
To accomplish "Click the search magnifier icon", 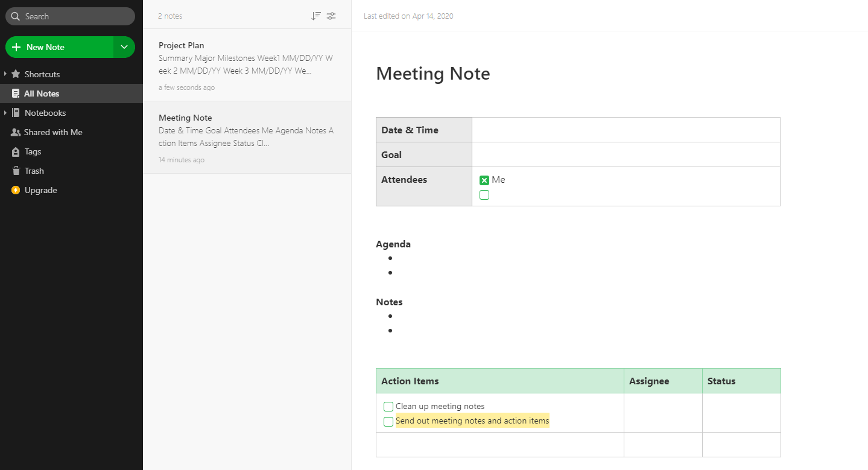I will click(x=15, y=16).
